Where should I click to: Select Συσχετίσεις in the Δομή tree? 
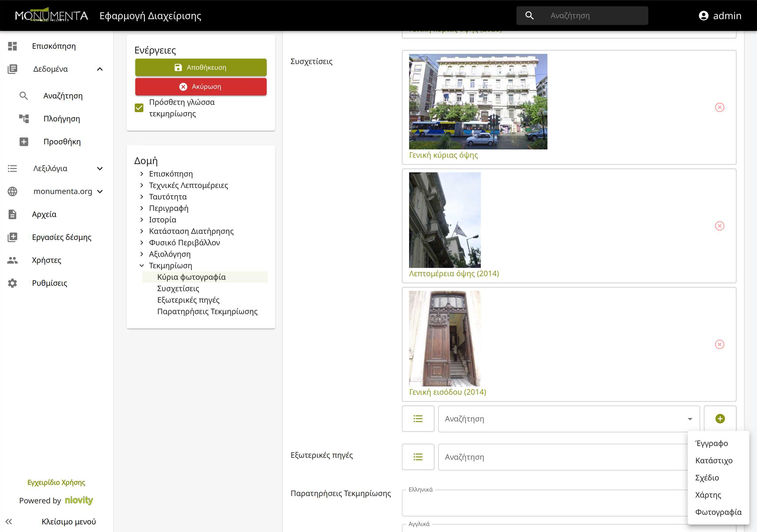point(178,288)
